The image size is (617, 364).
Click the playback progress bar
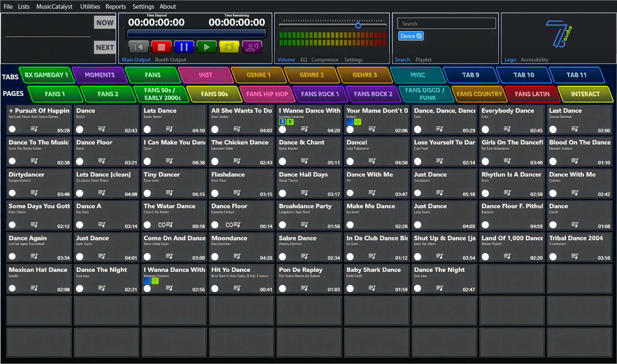coord(197,33)
